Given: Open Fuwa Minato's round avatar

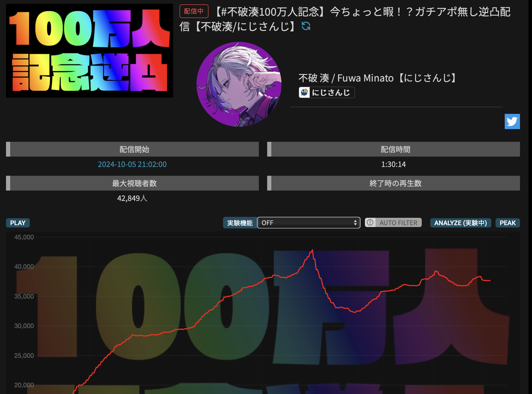Looking at the screenshot, I should (x=239, y=84).
